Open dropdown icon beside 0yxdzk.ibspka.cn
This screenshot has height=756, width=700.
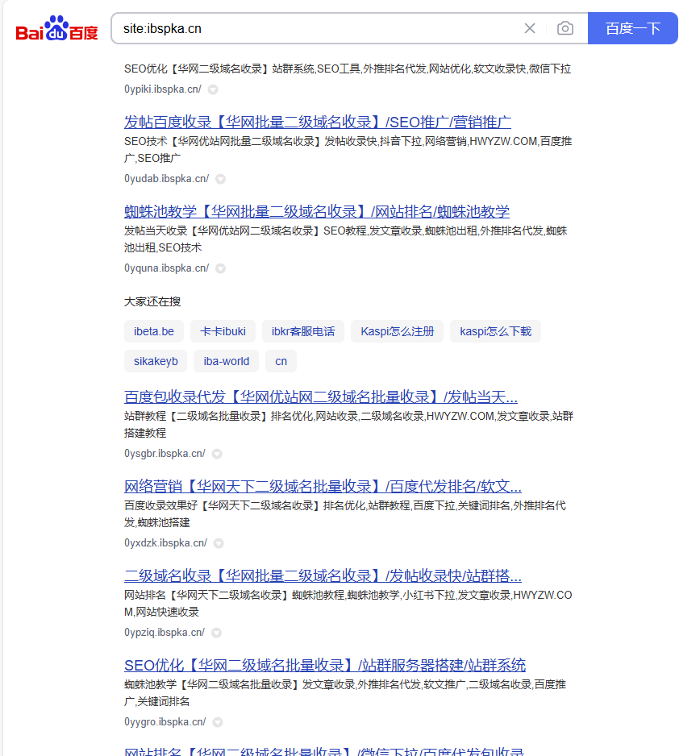(x=219, y=543)
